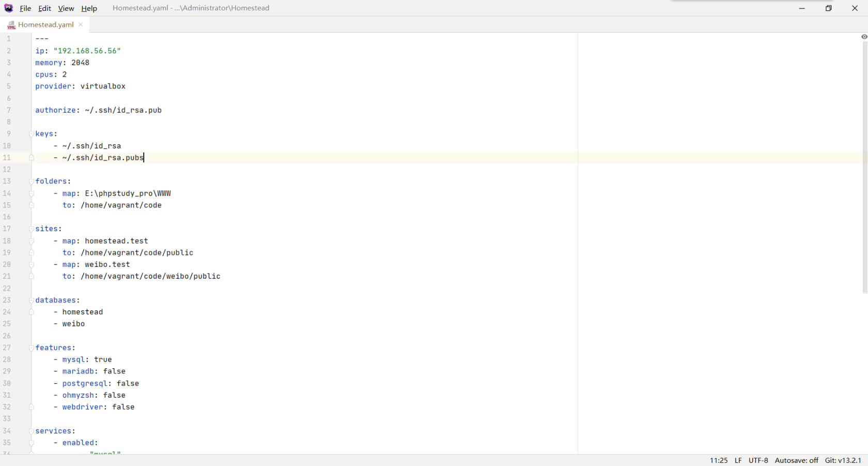Fold the homestead.test map entry
Viewport: 868px width, 466px height.
click(32, 241)
